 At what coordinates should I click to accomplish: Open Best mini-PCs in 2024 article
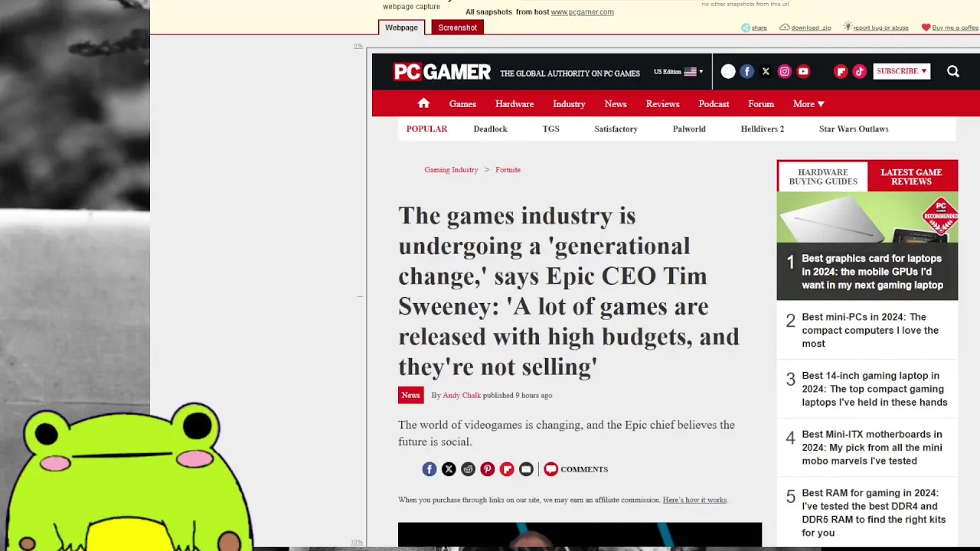[x=870, y=330]
